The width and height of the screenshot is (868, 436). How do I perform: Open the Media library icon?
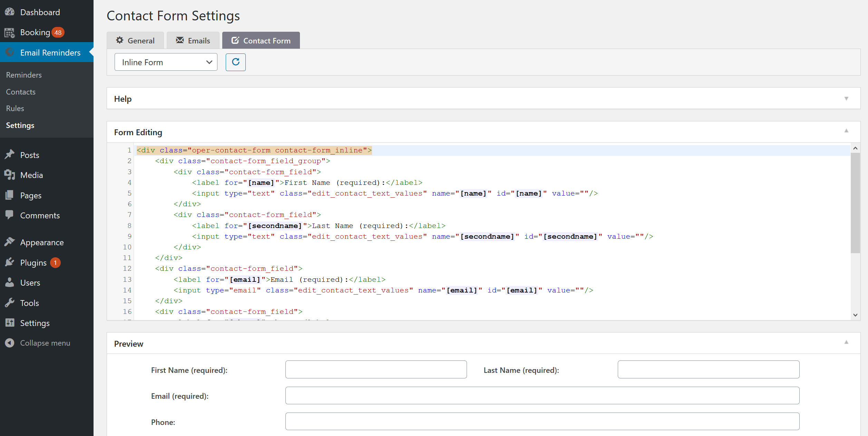[10, 175]
